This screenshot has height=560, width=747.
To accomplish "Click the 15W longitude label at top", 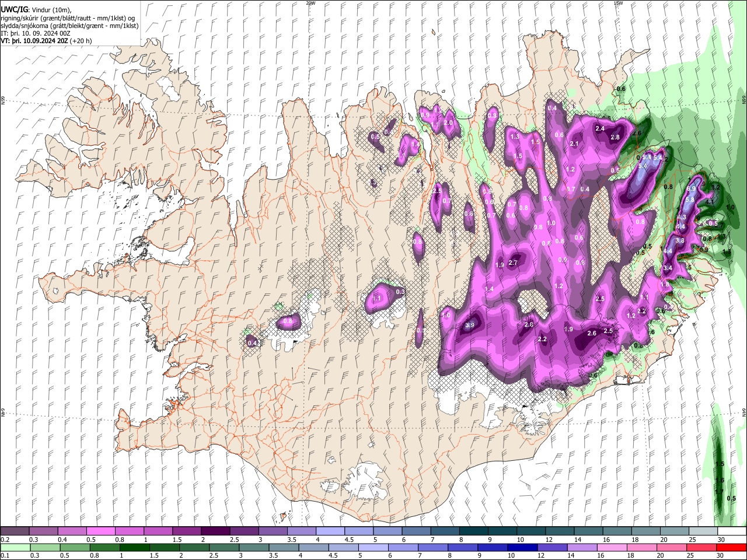I will [x=618, y=3].
